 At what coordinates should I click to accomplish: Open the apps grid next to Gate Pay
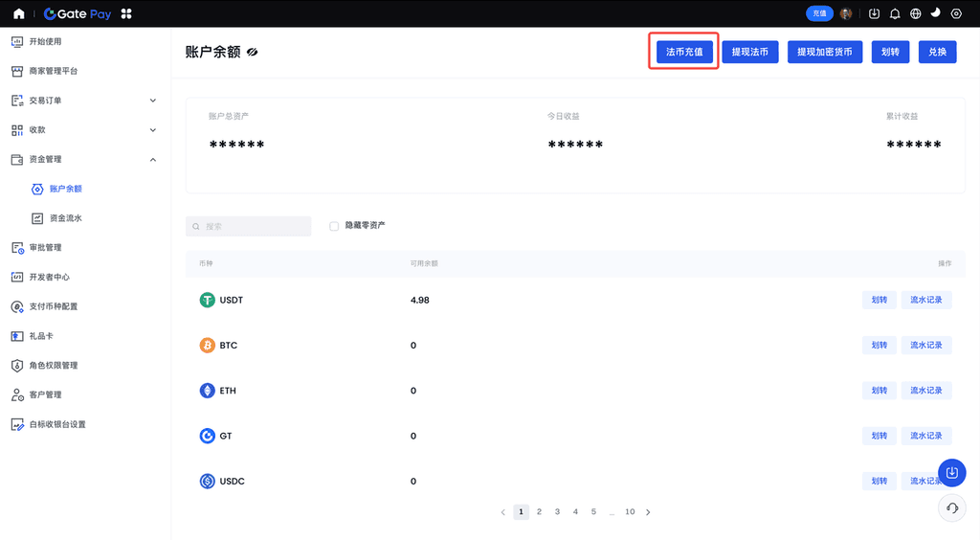pyautogui.click(x=126, y=13)
